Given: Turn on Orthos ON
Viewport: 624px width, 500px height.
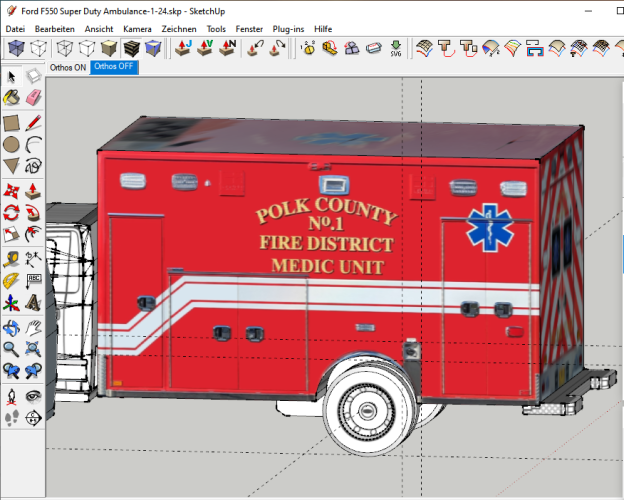Looking at the screenshot, I should click(68, 67).
